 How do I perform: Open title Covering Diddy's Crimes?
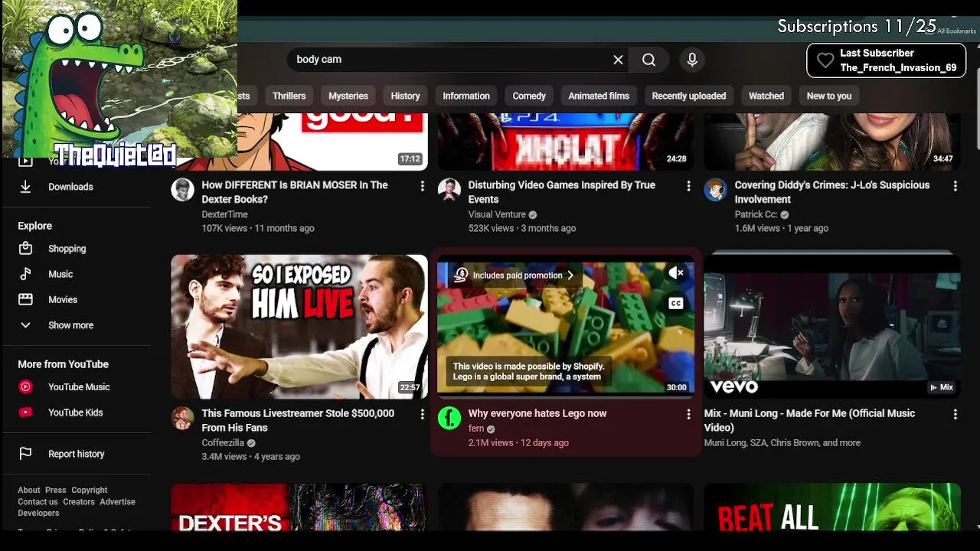point(832,192)
